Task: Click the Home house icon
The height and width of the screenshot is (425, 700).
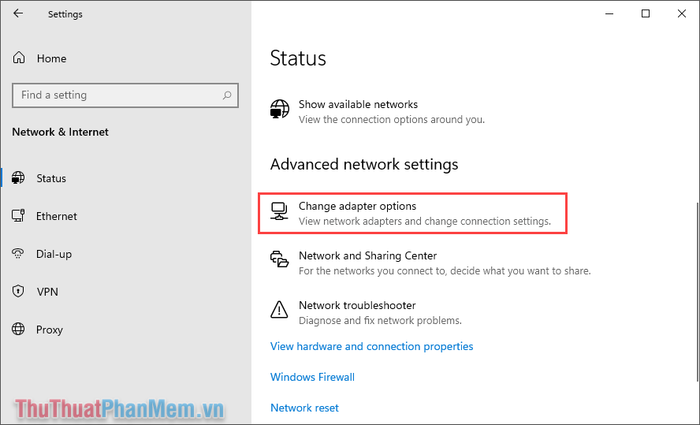Action: pos(19,58)
